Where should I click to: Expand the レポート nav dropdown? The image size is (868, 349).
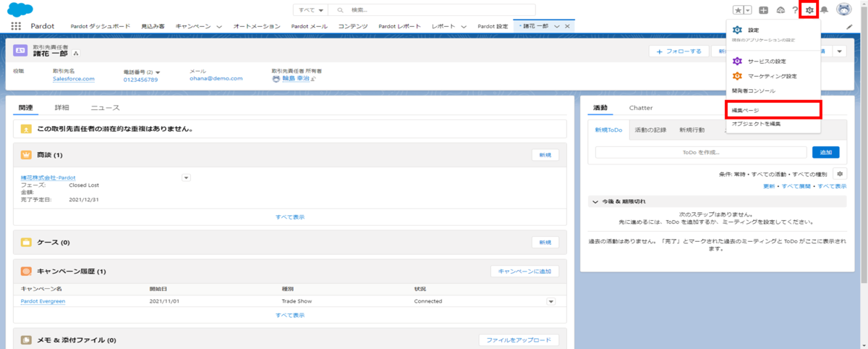[464, 26]
